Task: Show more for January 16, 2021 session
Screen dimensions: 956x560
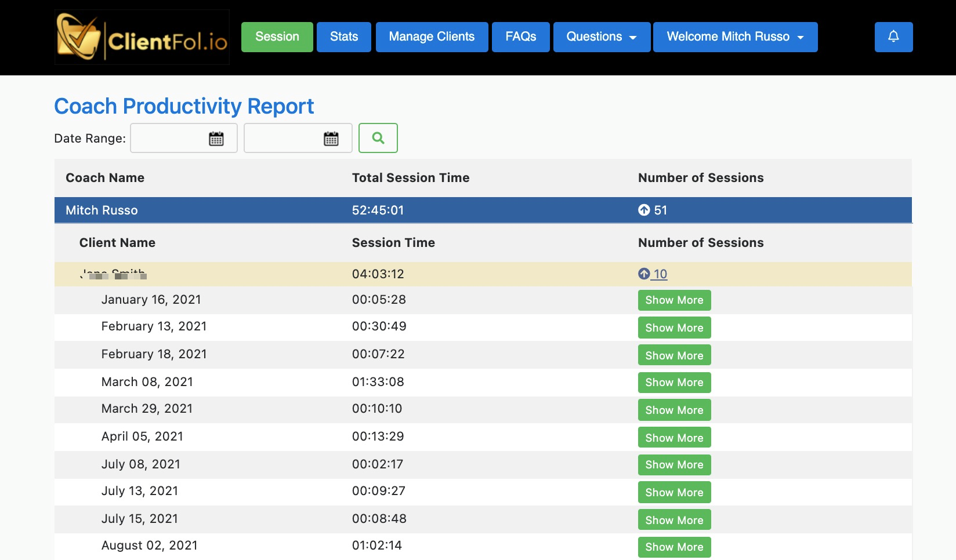Action: point(675,300)
